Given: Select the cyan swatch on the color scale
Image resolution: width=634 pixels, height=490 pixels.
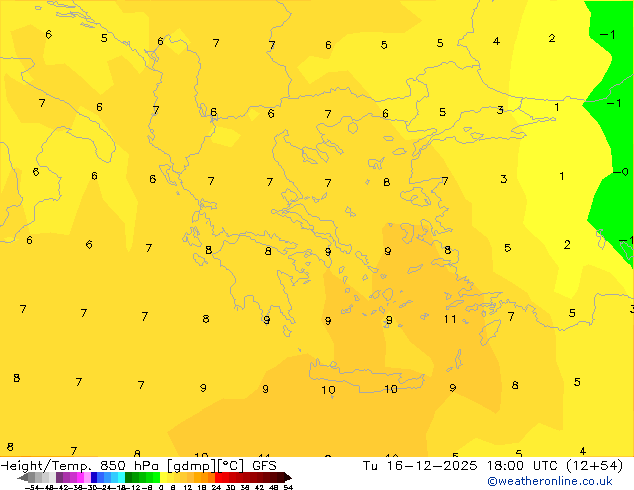Looking at the screenshot, I should tap(121, 477).
